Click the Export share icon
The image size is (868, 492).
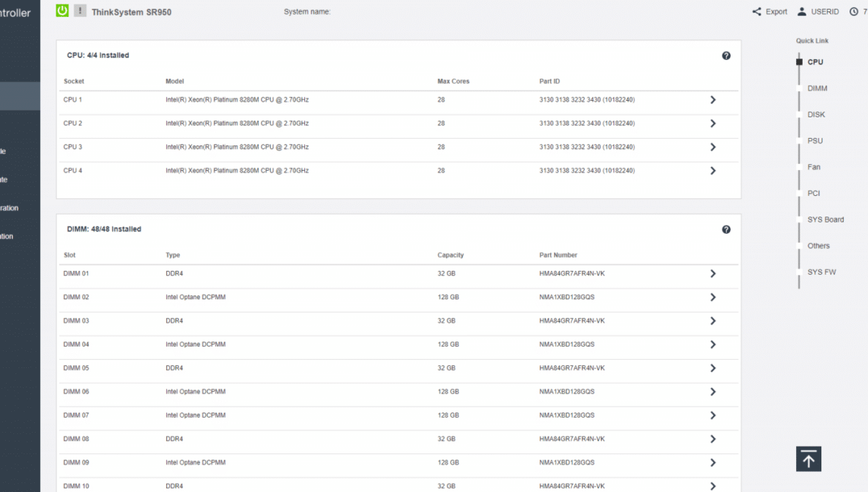coord(757,12)
